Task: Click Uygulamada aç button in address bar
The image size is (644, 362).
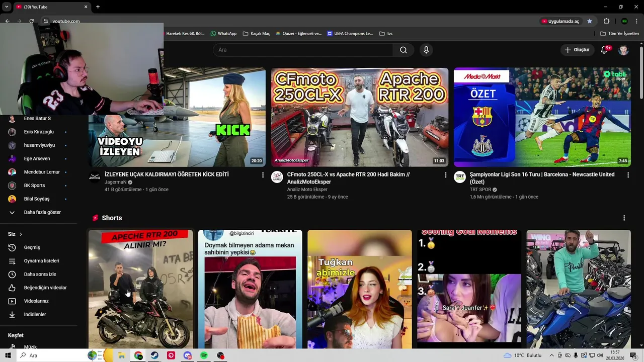Action: [560, 21]
